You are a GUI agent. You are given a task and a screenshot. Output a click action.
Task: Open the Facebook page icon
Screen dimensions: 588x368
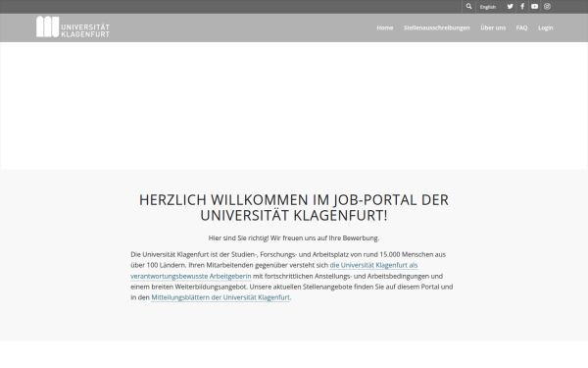click(x=522, y=7)
